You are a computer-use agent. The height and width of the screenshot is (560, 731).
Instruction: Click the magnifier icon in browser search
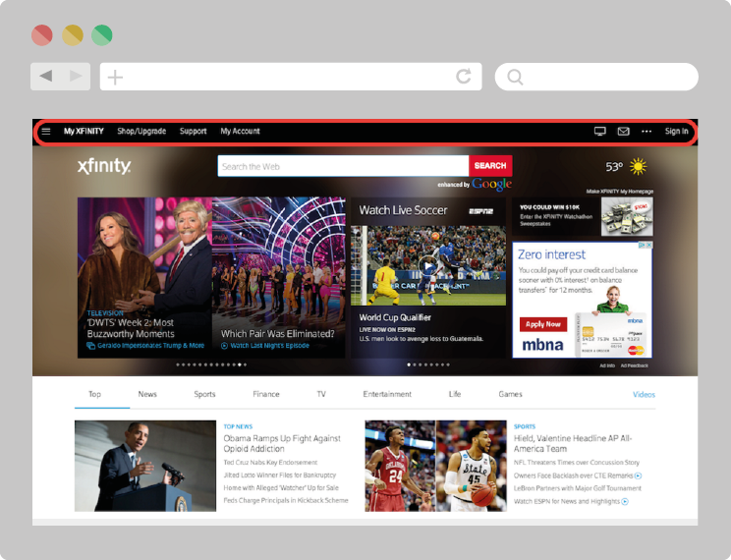pos(515,77)
